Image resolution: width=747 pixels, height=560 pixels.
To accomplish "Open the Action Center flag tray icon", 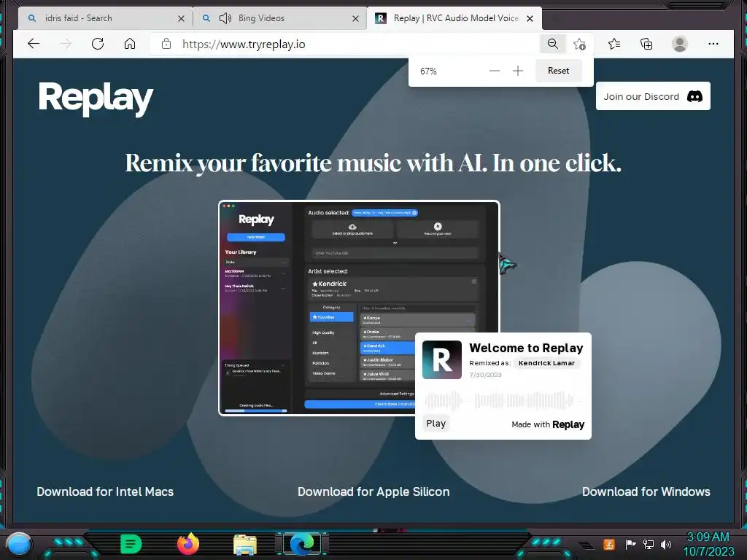I will 630,544.
